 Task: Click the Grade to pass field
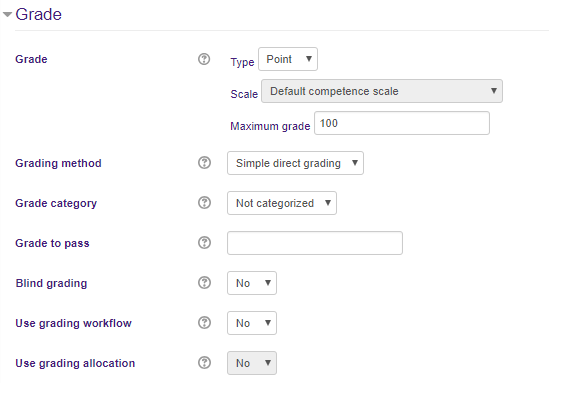click(315, 243)
